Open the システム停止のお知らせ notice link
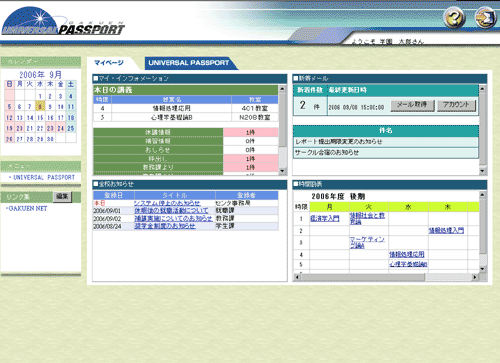The width and height of the screenshot is (500, 363). (x=167, y=203)
